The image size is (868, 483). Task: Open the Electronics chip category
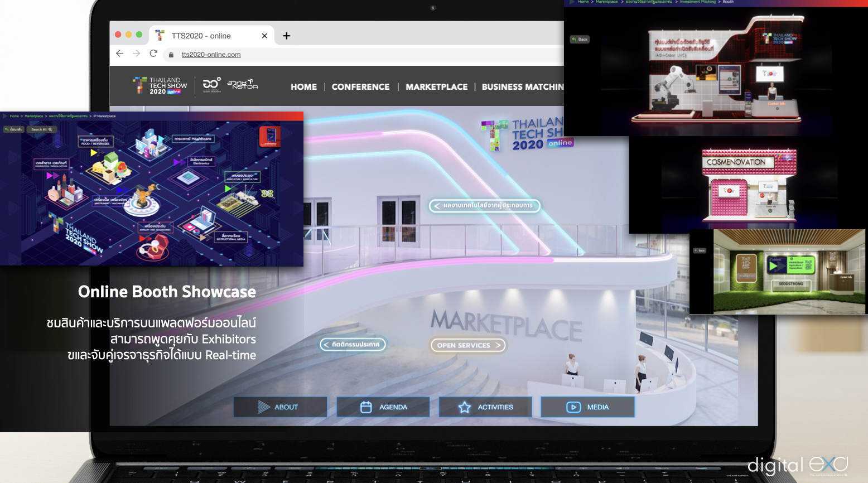[x=188, y=177]
